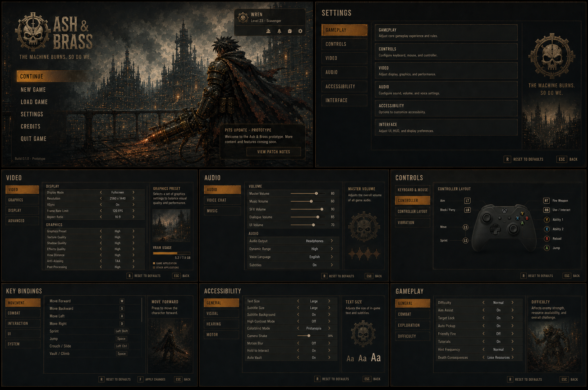Viewport: 588px width, 390px height.
Task: Click the F key icon for Apply Changes
Action: tap(140, 379)
